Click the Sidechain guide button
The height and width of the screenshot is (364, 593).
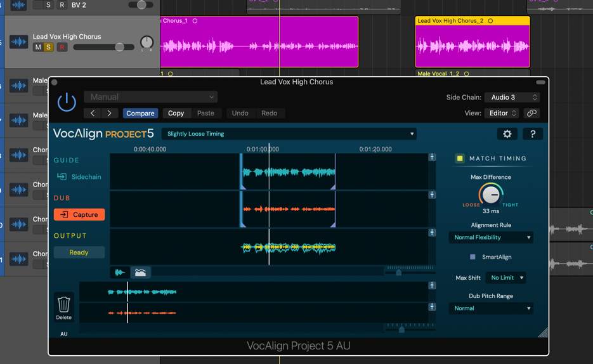click(x=79, y=177)
